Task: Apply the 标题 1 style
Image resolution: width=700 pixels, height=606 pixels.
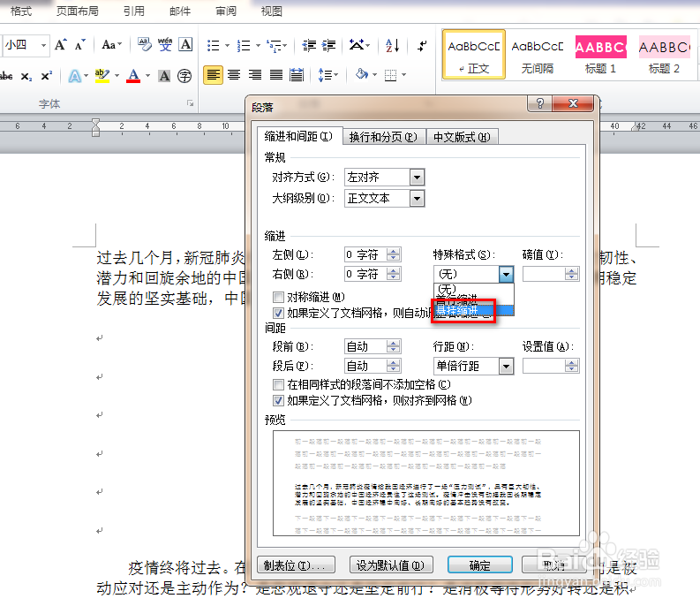Action: point(600,56)
